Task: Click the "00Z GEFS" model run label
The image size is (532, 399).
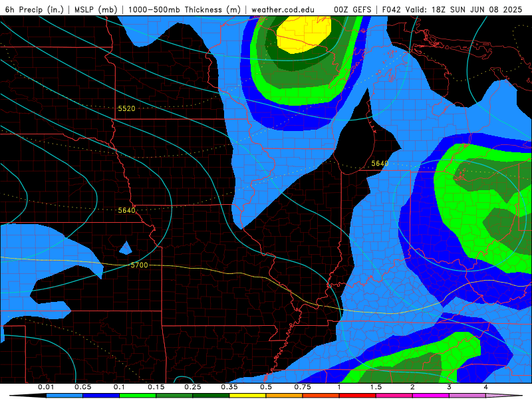Action: [352, 9]
